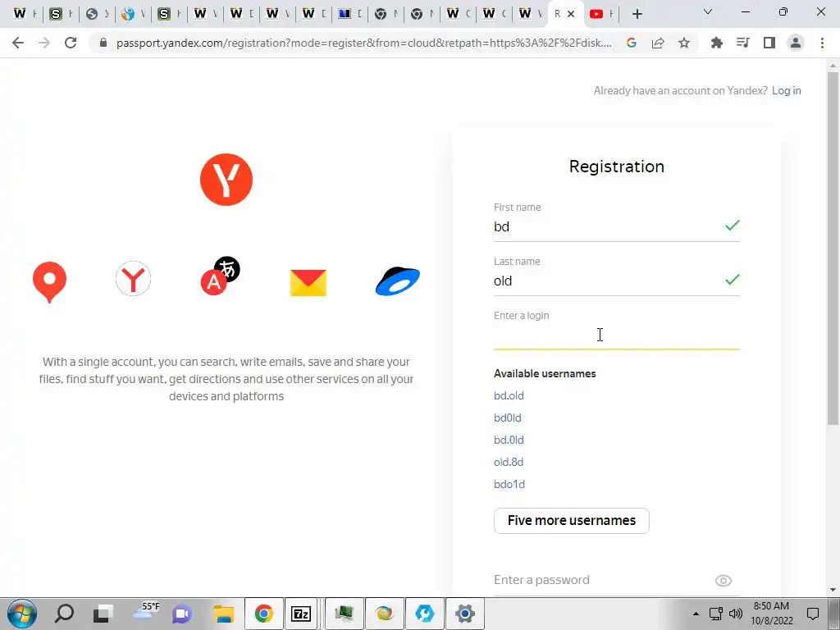Open Chrome three-dot menu

pyautogui.click(x=822, y=43)
